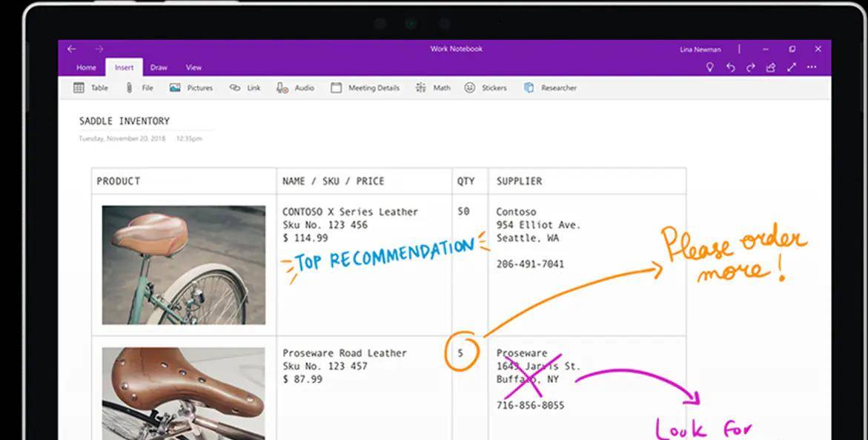Click the Work Notebook title

pos(456,49)
